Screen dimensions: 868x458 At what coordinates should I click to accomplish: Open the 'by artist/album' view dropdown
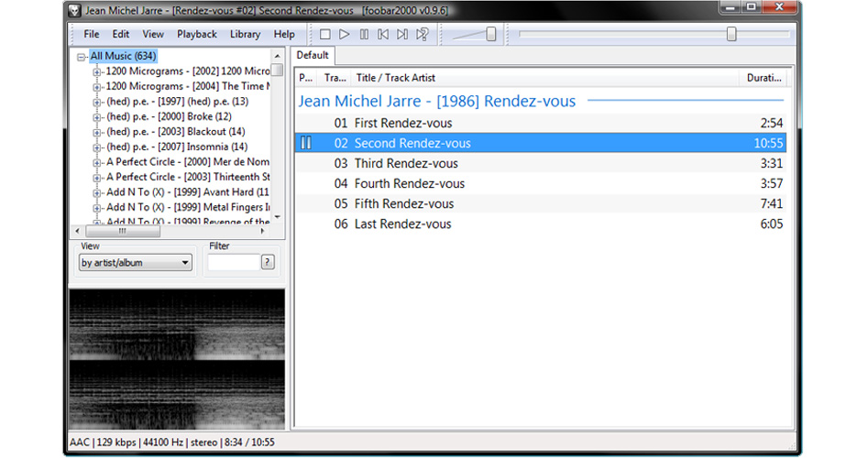(136, 263)
